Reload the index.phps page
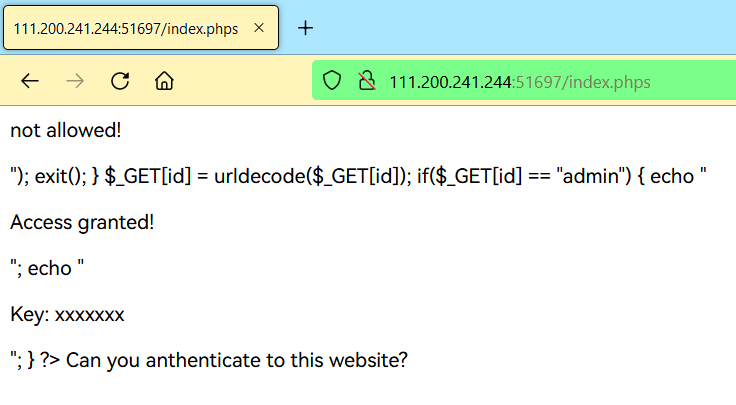Screen dimensions: 736x405 [x=120, y=81]
